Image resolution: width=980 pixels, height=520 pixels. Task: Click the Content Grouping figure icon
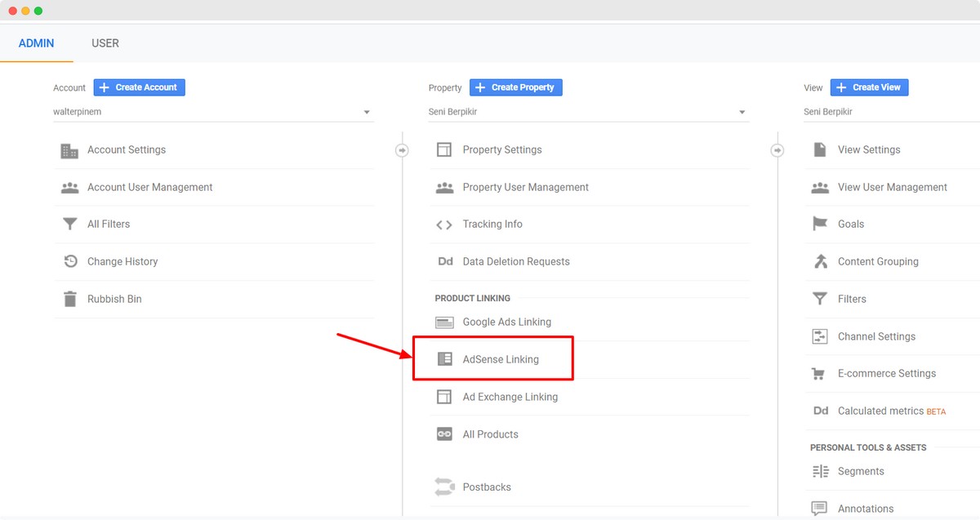820,261
